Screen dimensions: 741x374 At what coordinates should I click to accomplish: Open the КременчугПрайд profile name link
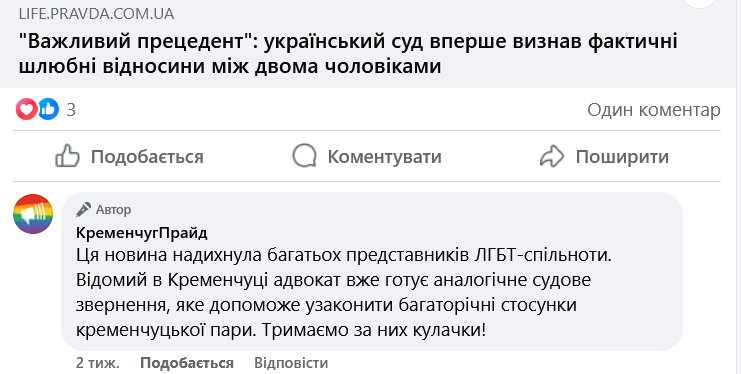point(142,233)
